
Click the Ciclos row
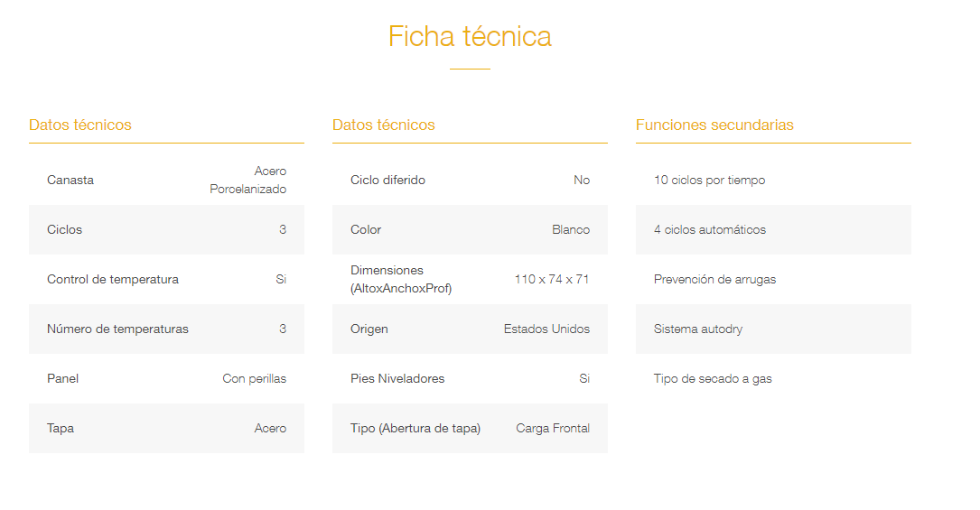click(x=166, y=229)
